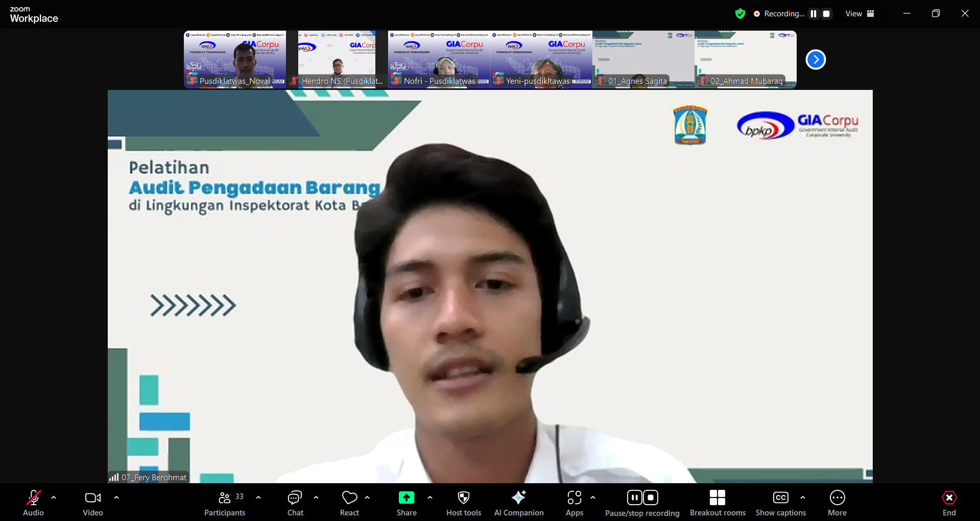This screenshot has height=521, width=980.
Task: Open the Apps panel
Action: (574, 503)
